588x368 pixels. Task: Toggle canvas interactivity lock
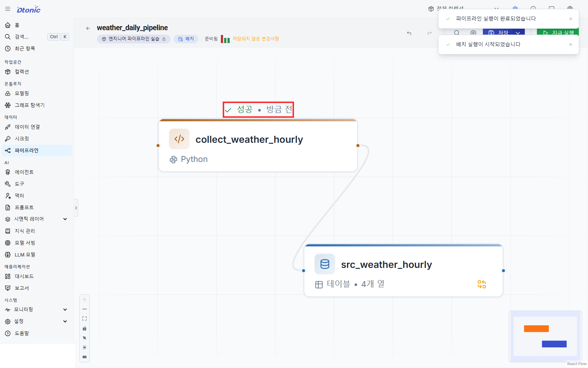click(85, 328)
